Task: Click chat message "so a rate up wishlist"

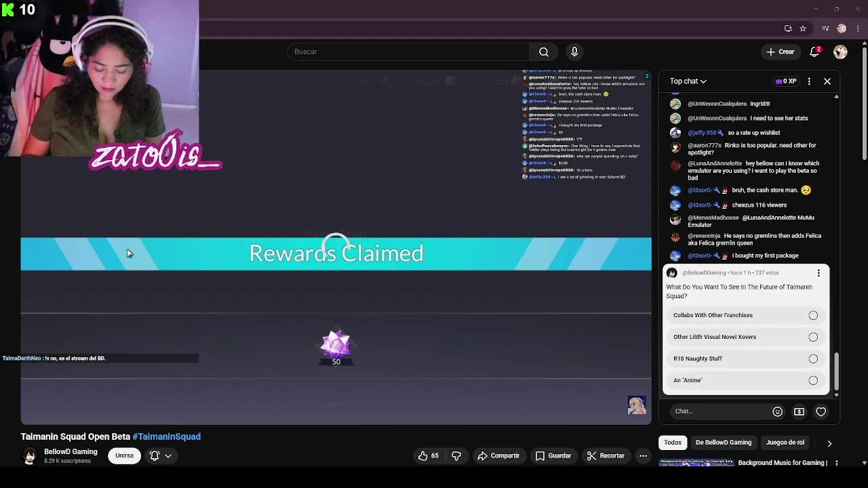Action: 753,133
